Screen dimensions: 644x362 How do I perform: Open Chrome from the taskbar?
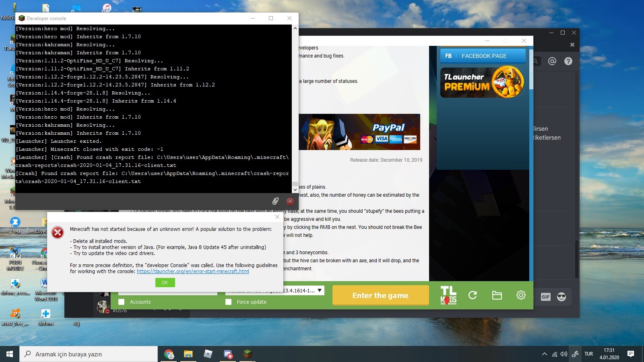point(169,354)
